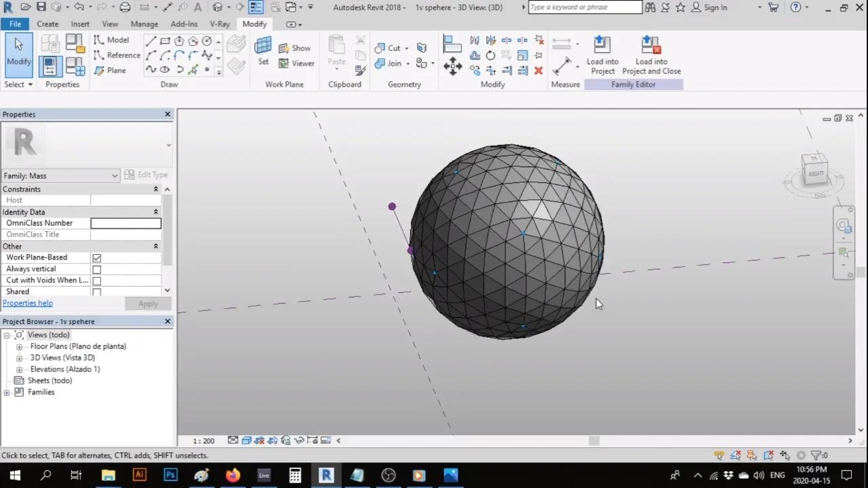This screenshot has height=488, width=868.
Task: Toggle the shadows display in view control bar
Action: coord(272,441)
